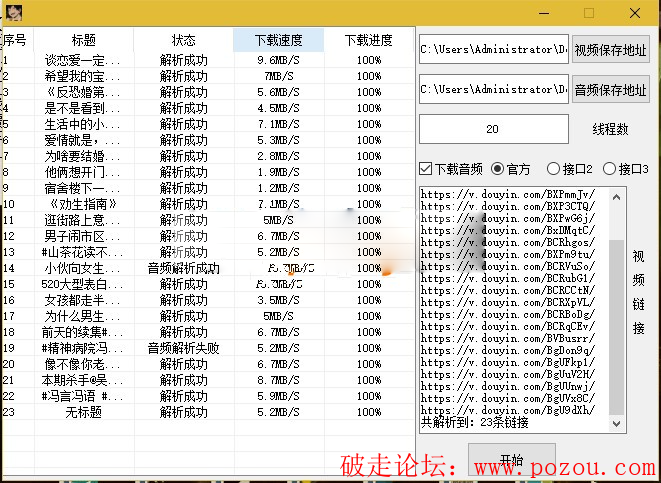This screenshot has height=483, width=661.
Task: Click the audio save path input field
Action: pos(494,89)
